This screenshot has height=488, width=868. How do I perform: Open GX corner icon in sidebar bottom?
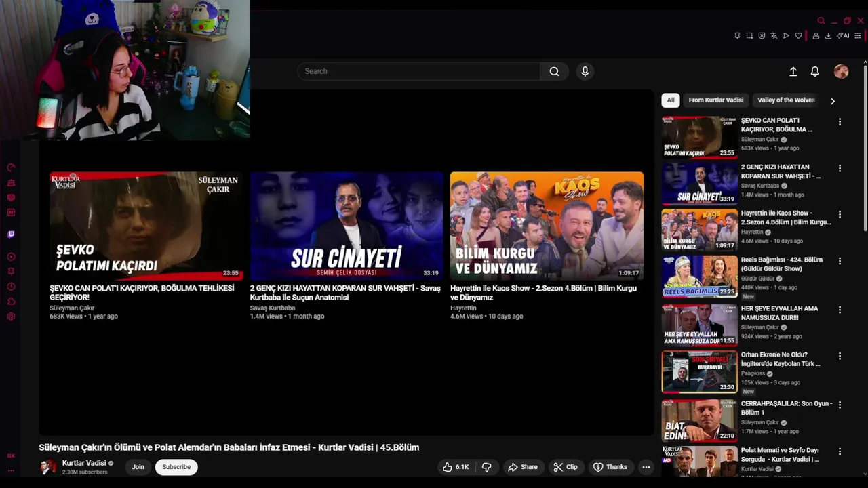pyautogui.click(x=11, y=455)
